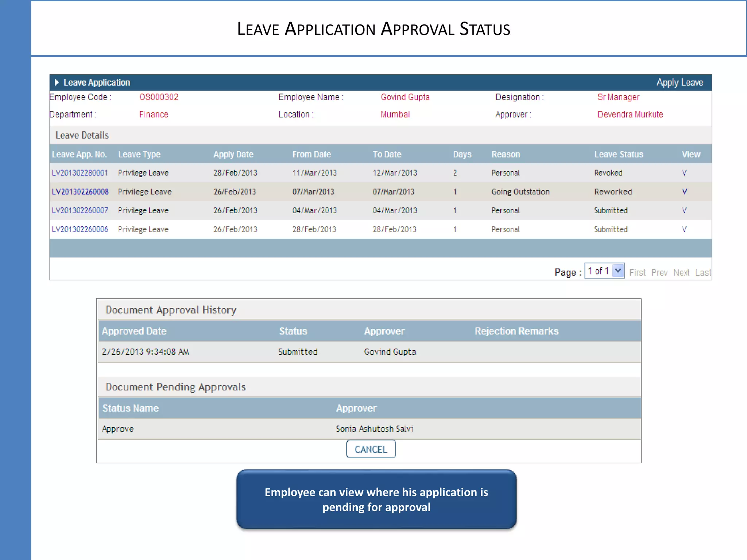Select employee code OS000302
Viewport: 747px width, 560px height.
pyautogui.click(x=159, y=97)
